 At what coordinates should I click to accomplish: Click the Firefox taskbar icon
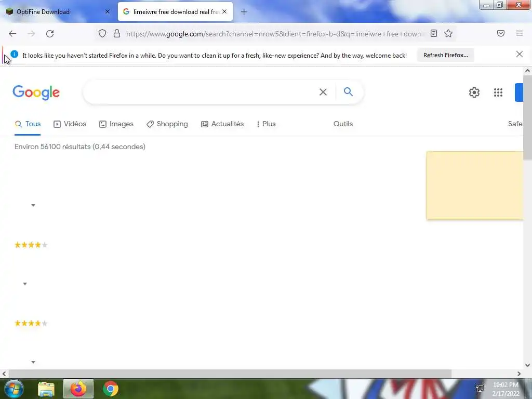tap(78, 389)
